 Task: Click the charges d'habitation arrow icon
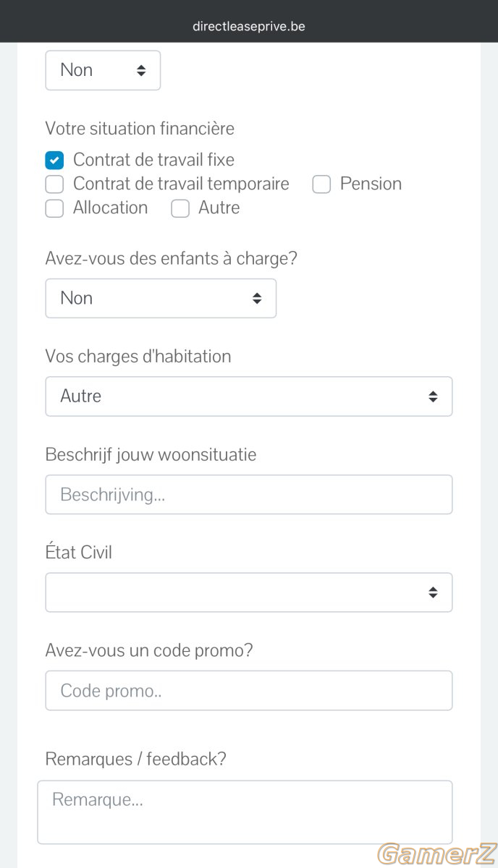[x=433, y=396]
